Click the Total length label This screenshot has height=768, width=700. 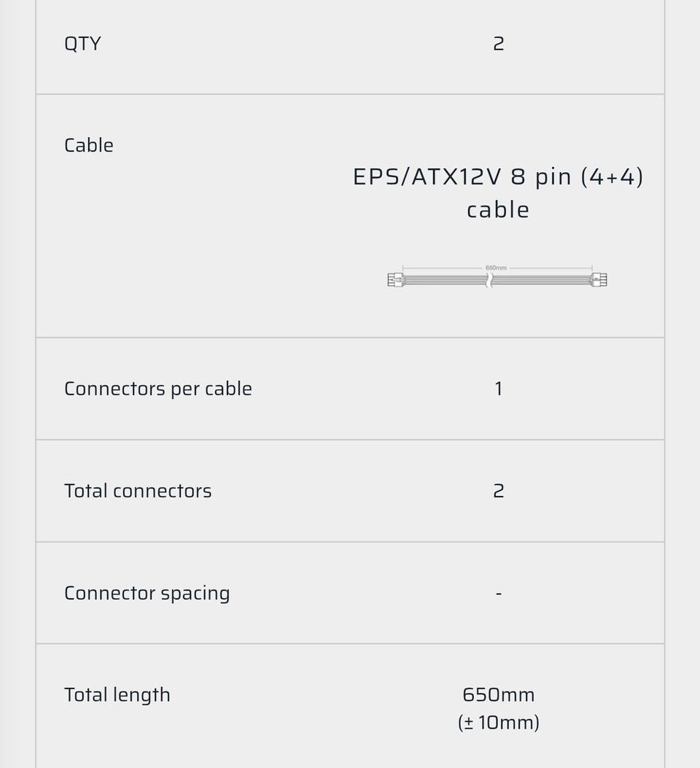(117, 695)
